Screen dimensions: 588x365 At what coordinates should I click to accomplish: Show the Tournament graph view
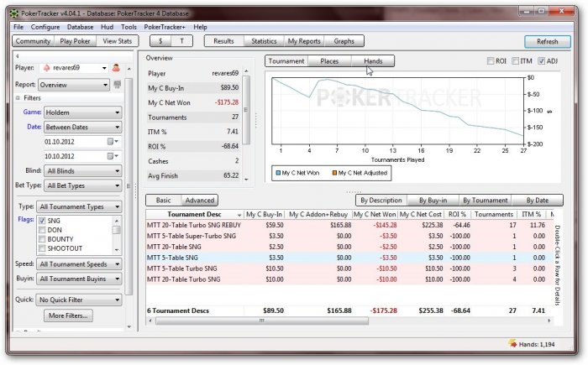pyautogui.click(x=286, y=61)
